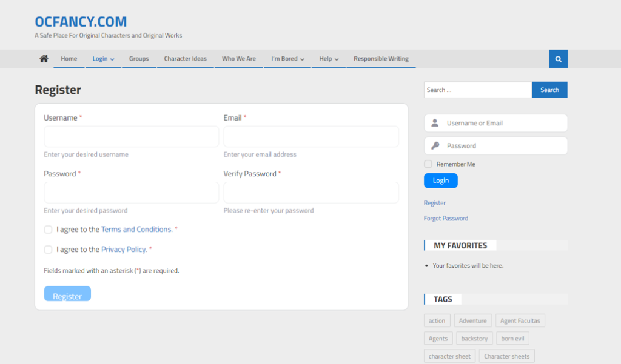This screenshot has width=621, height=364.
Task: Open the Forgot Password link
Action: [446, 218]
